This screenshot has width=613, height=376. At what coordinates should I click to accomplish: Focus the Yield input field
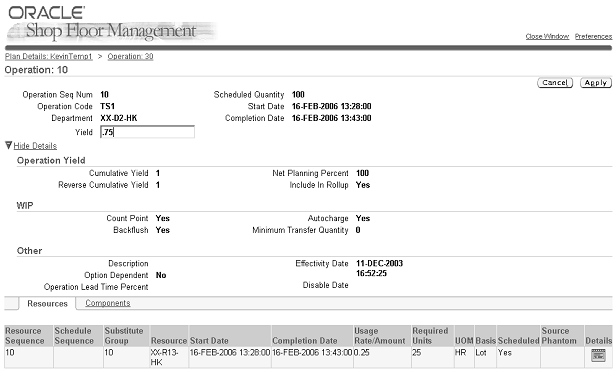pyautogui.click(x=147, y=132)
